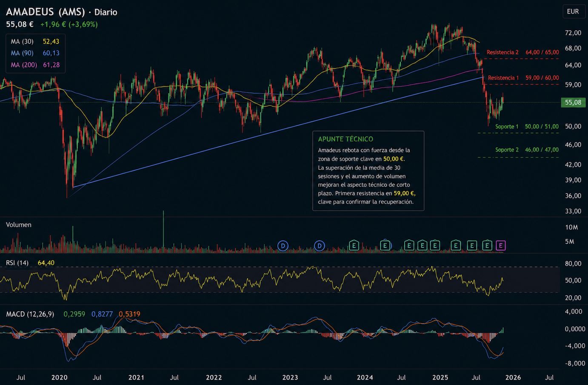Open the EUR currency selector
The height and width of the screenshot is (385, 588).
tap(573, 11)
